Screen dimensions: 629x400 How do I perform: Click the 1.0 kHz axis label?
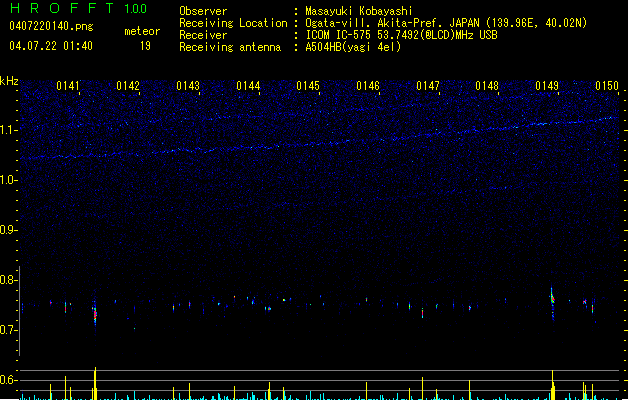(9, 180)
